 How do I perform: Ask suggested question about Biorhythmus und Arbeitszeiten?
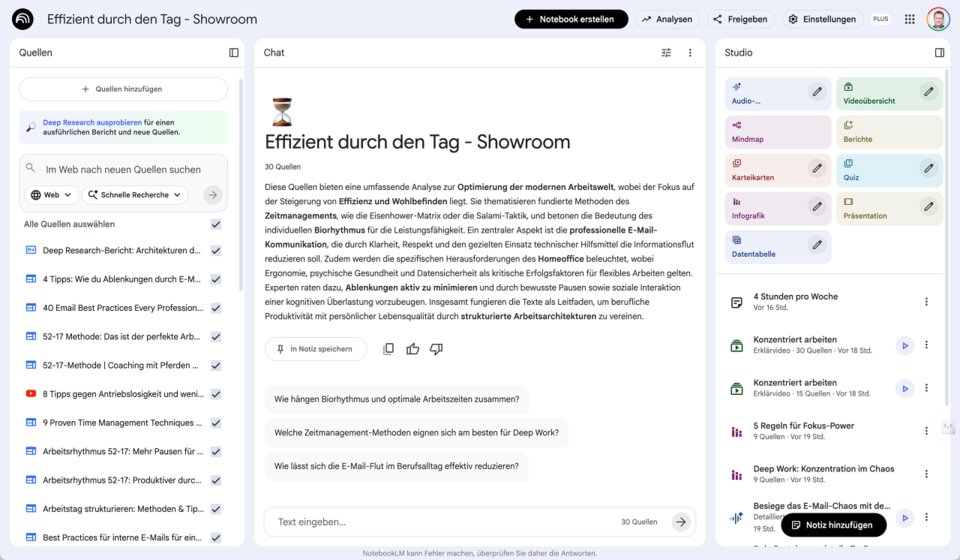[397, 399]
